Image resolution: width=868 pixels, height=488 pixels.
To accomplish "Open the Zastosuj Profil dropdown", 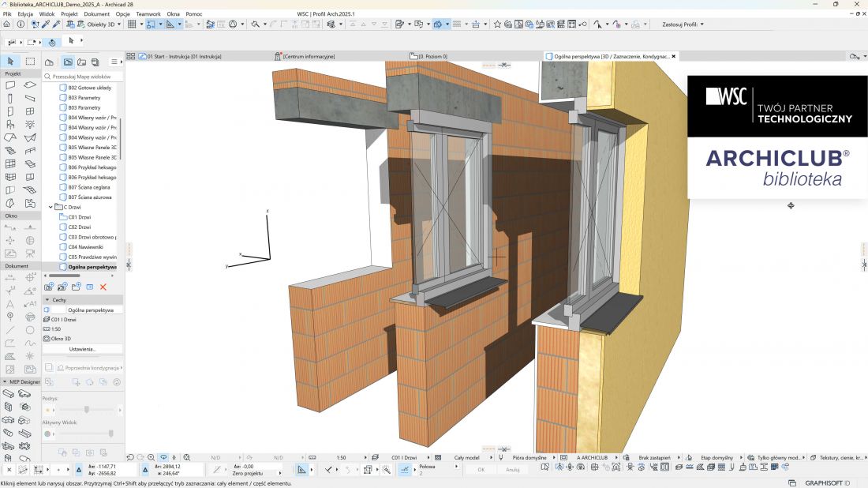I will point(683,24).
